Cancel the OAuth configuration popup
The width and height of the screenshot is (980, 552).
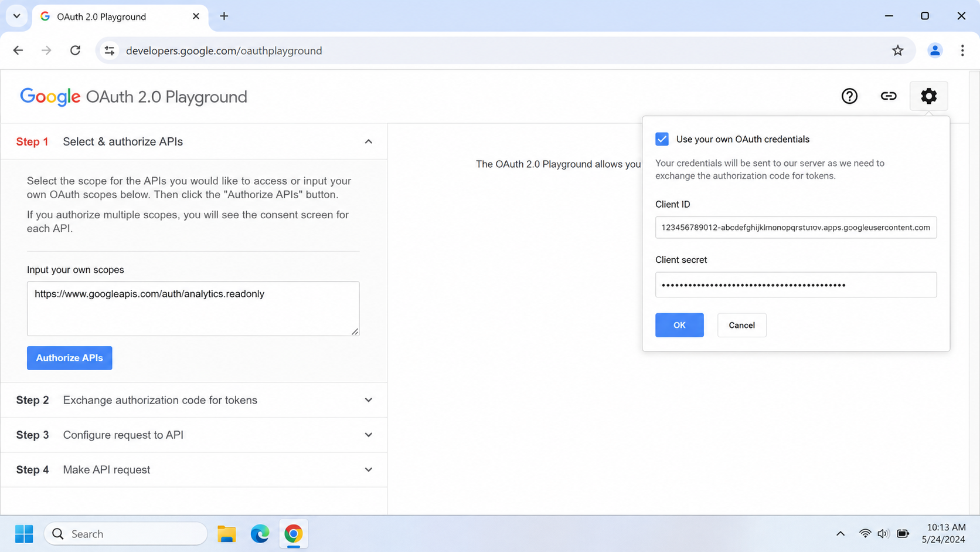[x=741, y=325]
